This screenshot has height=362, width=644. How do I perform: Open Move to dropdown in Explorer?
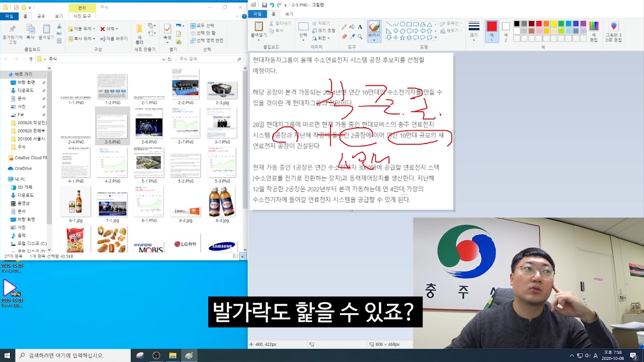(x=82, y=29)
